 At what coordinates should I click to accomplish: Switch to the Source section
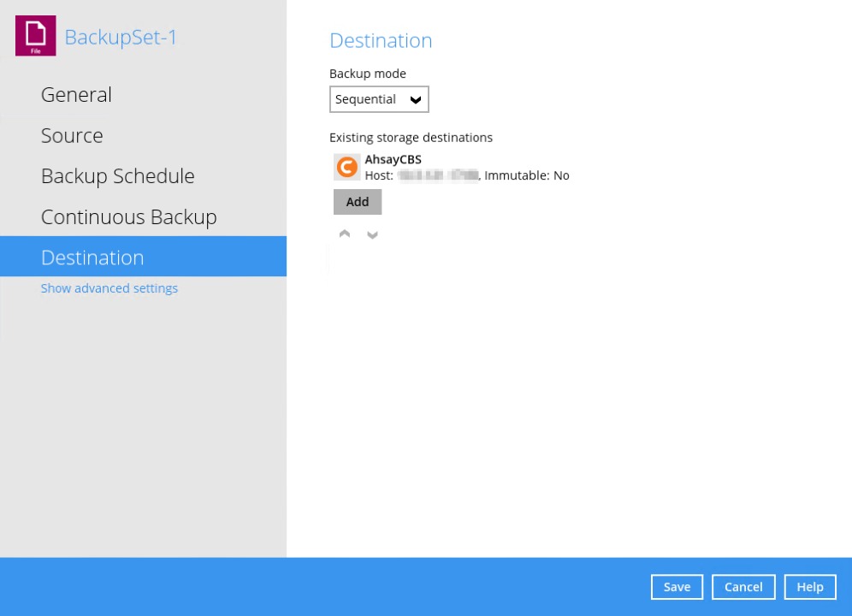pyautogui.click(x=72, y=135)
